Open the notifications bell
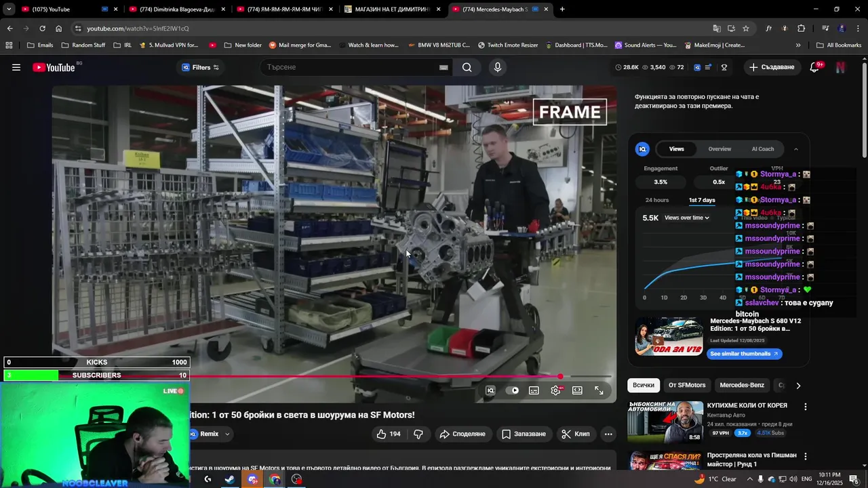The image size is (868, 488). (x=815, y=67)
